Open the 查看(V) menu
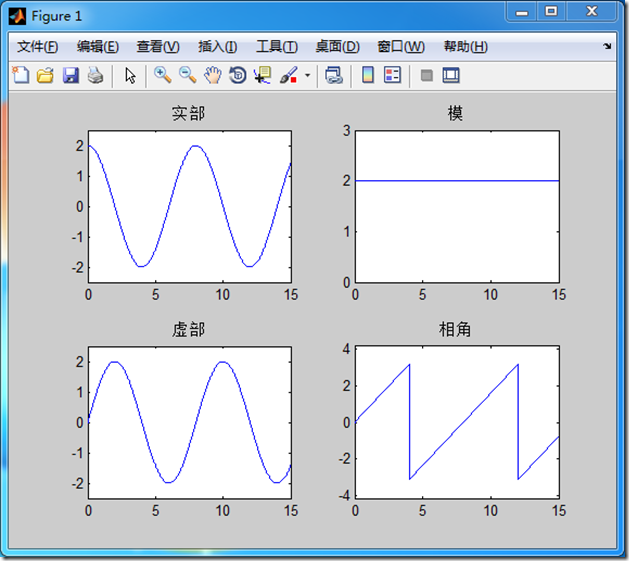Image resolution: width=629 pixels, height=561 pixels. click(158, 47)
